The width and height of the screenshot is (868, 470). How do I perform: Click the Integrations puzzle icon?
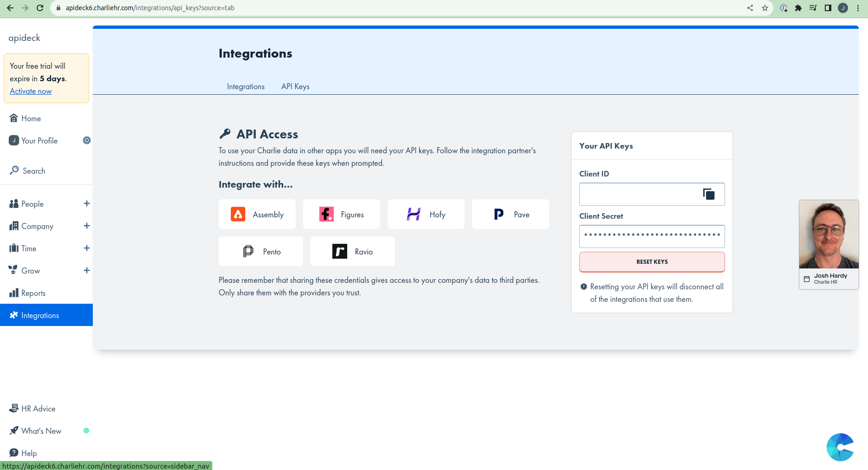(14, 315)
